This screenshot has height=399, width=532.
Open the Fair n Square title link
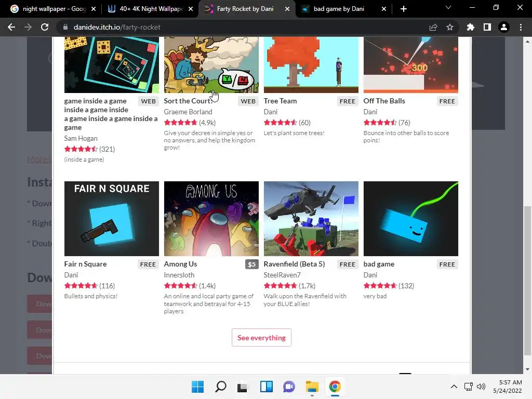coord(85,264)
